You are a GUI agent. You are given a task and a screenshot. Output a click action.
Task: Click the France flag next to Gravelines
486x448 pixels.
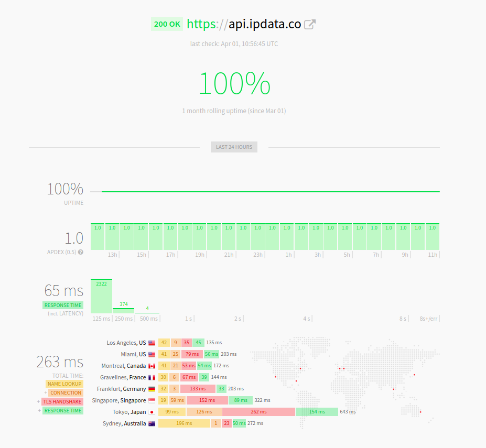[x=152, y=377]
